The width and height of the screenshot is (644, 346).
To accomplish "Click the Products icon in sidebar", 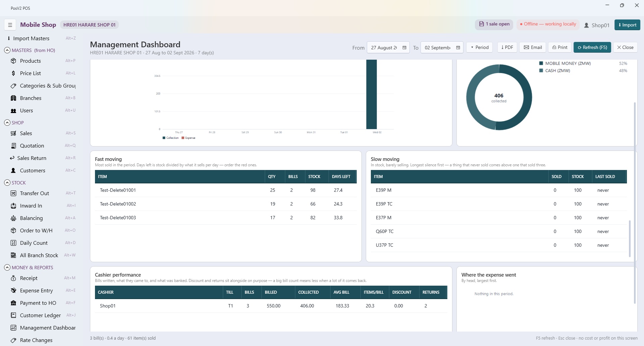I will [13, 61].
